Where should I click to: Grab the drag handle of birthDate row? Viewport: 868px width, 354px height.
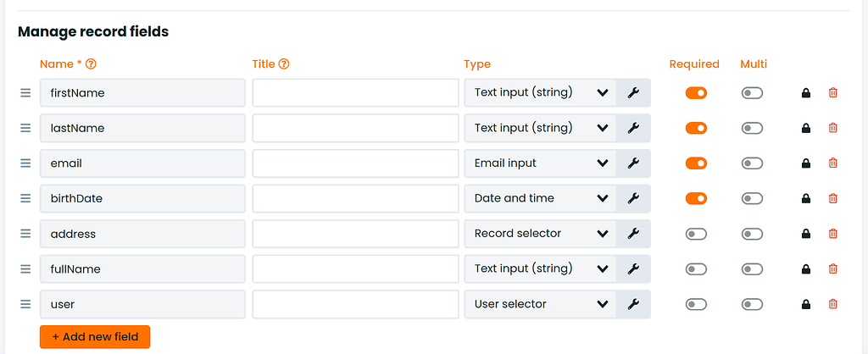(x=25, y=198)
